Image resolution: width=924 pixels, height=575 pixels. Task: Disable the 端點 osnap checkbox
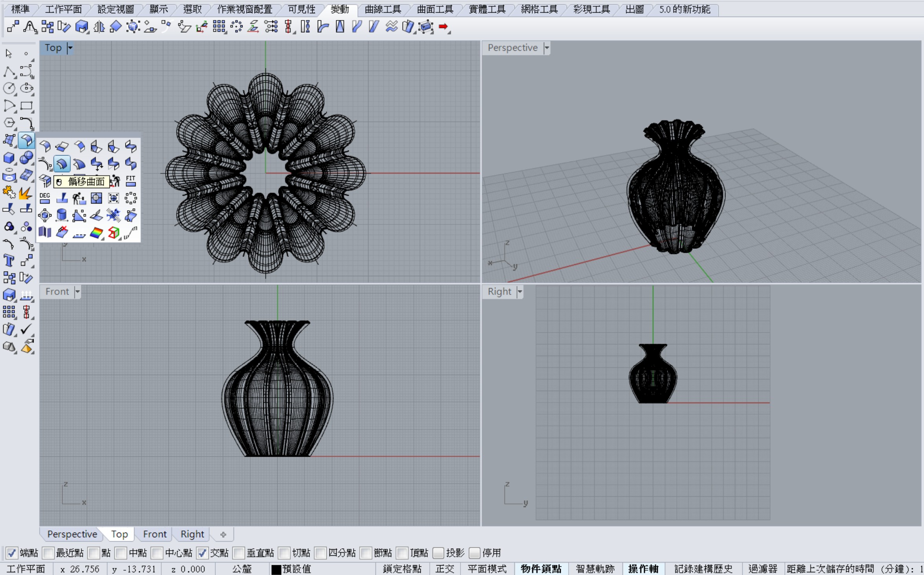tap(11, 553)
